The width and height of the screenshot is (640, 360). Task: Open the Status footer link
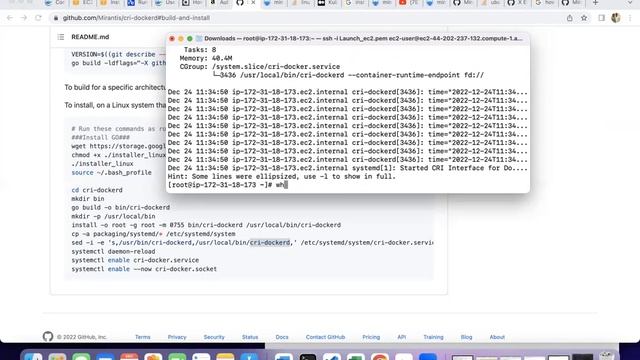point(250,337)
